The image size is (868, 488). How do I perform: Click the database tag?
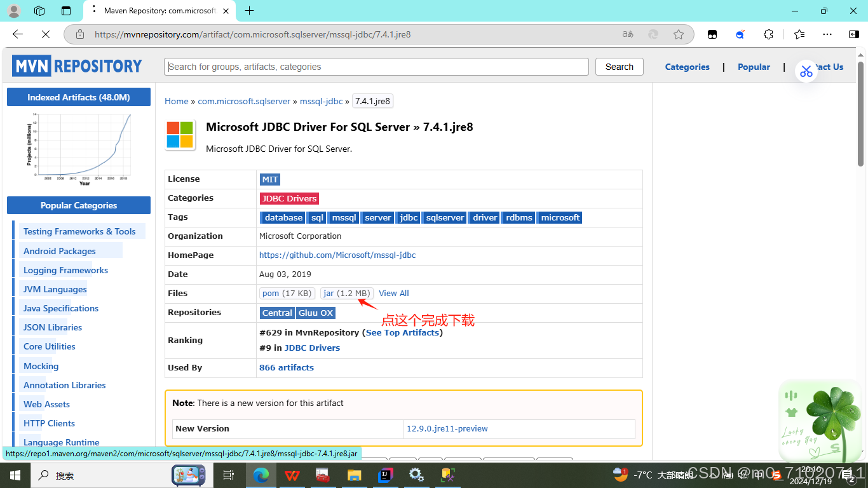[283, 217]
